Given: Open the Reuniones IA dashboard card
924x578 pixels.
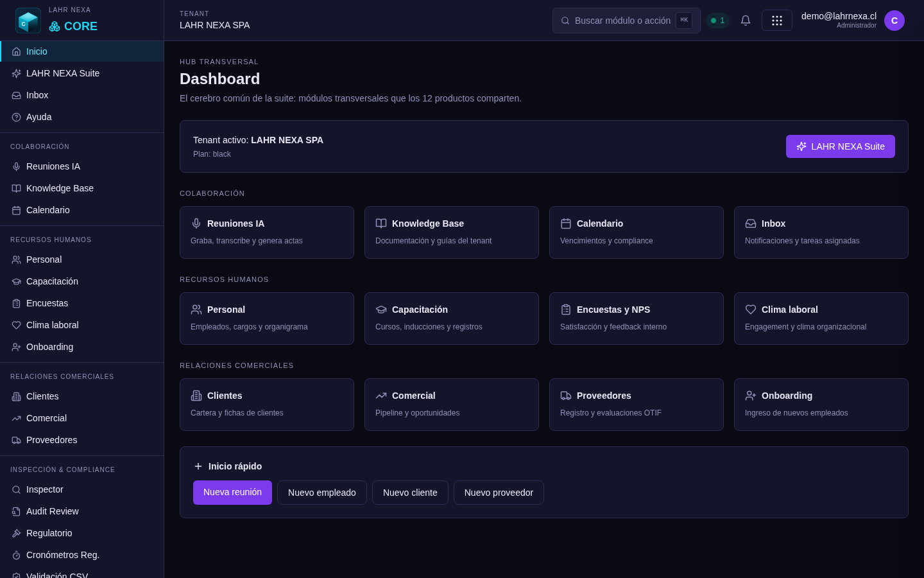Looking at the screenshot, I should click(267, 232).
